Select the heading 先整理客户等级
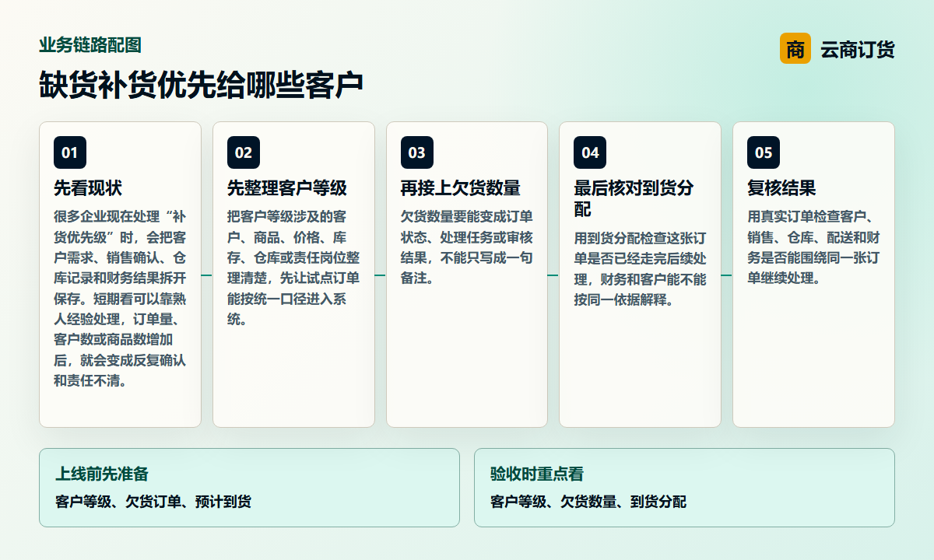 click(x=287, y=188)
